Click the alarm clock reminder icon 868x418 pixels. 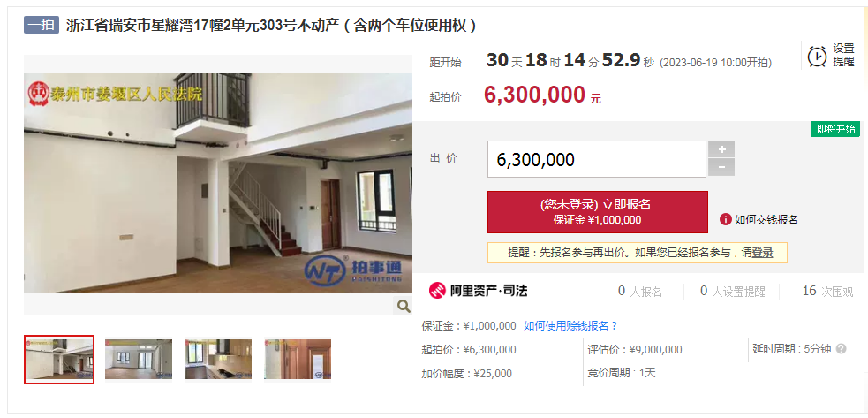(817, 56)
